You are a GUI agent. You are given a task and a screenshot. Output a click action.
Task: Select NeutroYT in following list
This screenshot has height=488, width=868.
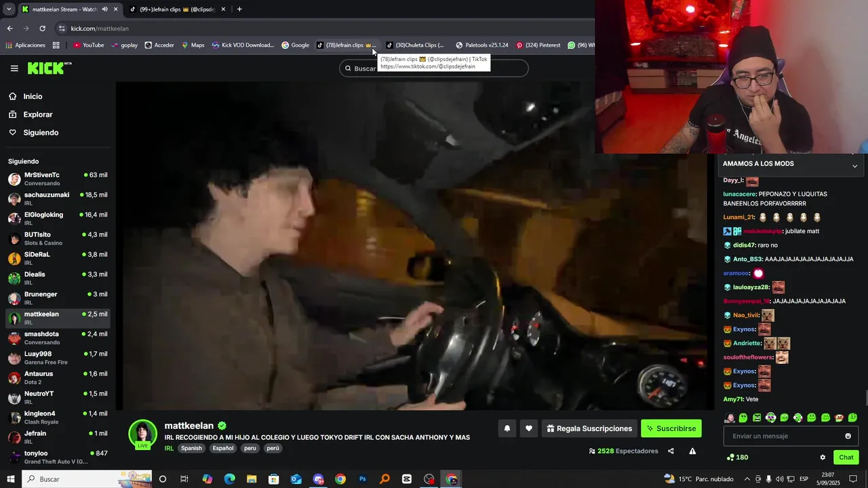click(58, 397)
